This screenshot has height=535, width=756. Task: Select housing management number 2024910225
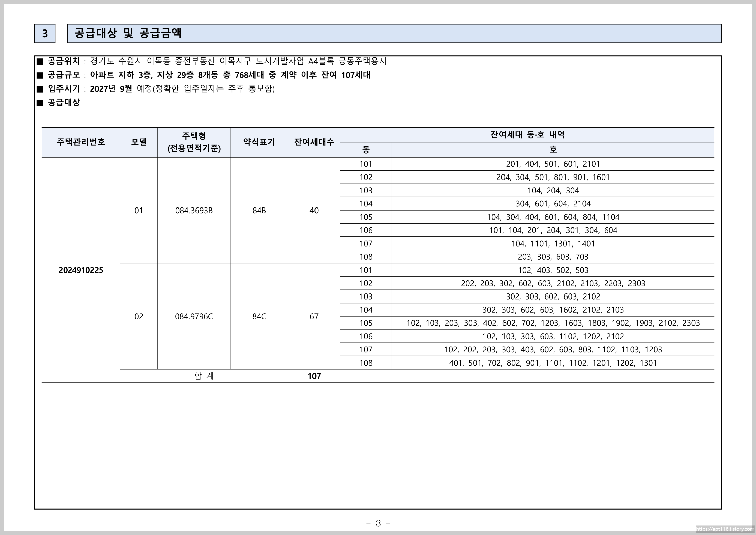81,270
